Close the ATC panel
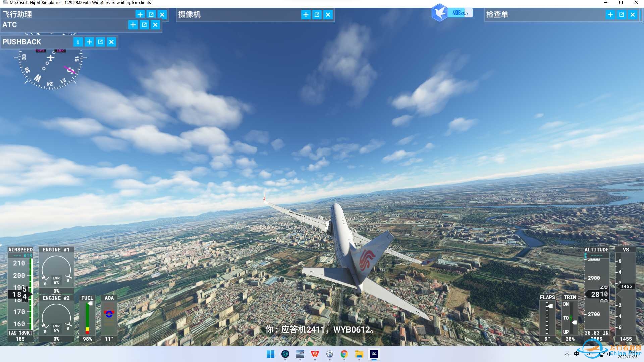 155,25
